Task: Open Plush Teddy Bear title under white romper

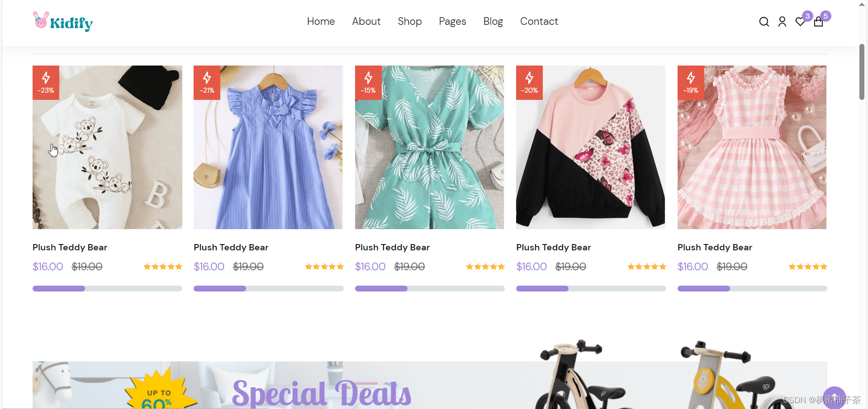Action: [70, 247]
